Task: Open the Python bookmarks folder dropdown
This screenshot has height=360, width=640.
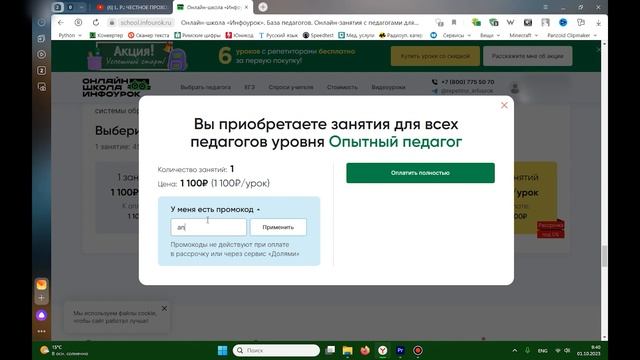Action: click(x=70, y=36)
